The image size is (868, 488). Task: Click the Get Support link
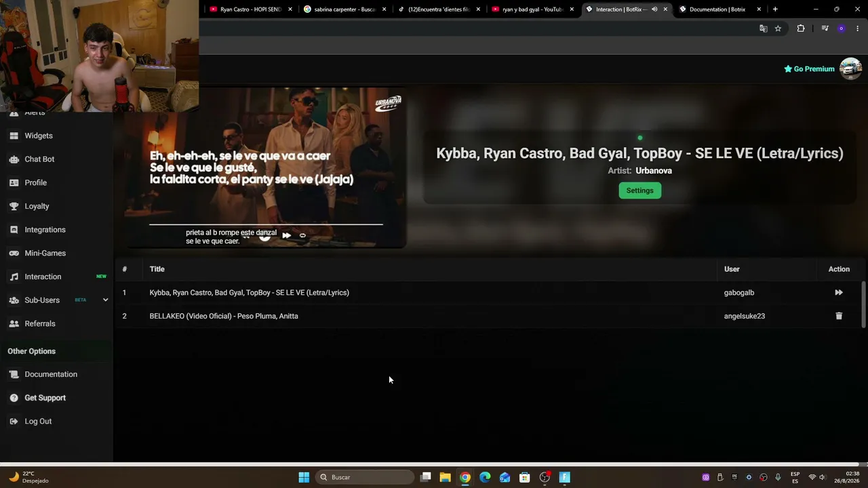[x=45, y=398]
